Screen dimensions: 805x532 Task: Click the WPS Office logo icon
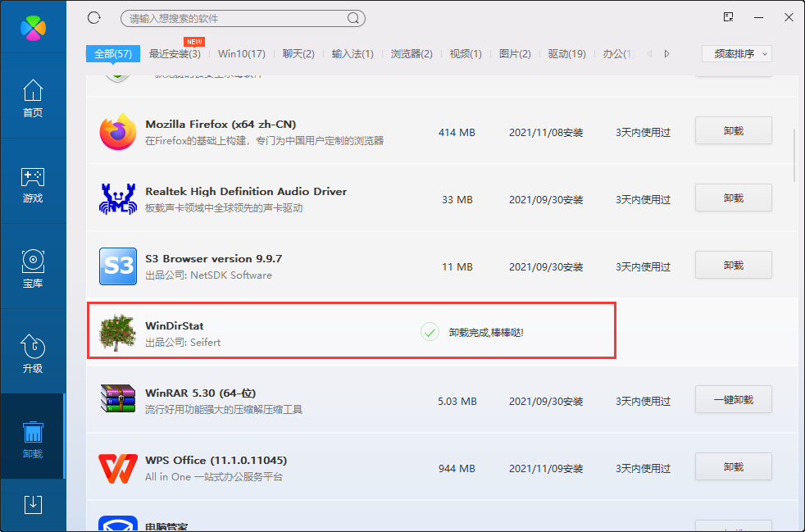point(118,468)
